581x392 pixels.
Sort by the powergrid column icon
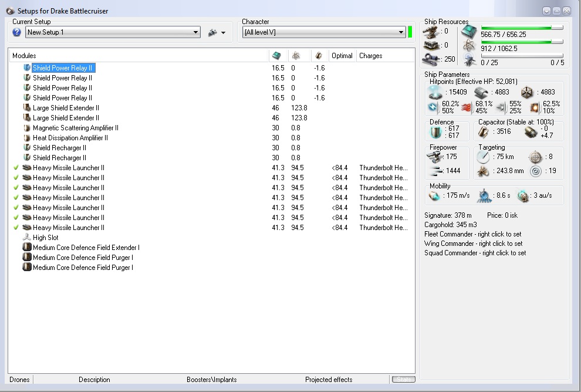point(296,56)
